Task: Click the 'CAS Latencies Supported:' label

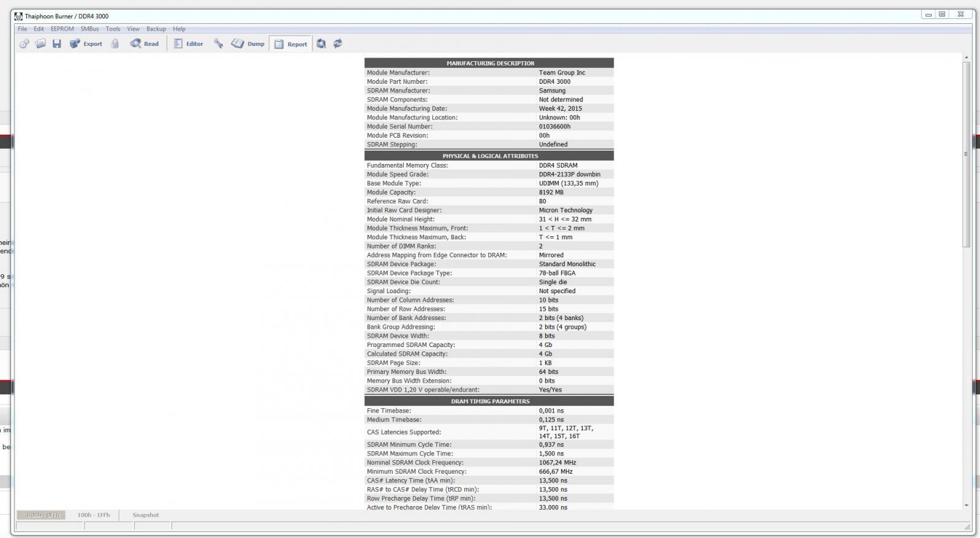Action: coord(404,432)
